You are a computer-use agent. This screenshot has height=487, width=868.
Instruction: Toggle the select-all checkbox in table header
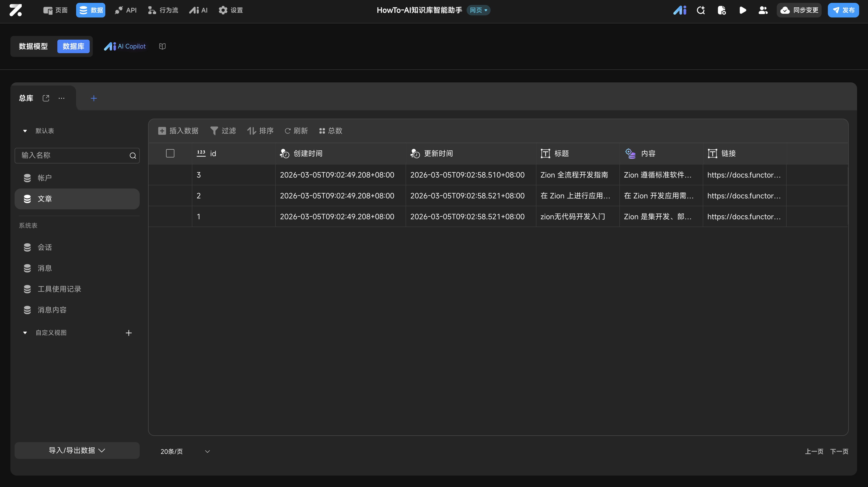170,153
